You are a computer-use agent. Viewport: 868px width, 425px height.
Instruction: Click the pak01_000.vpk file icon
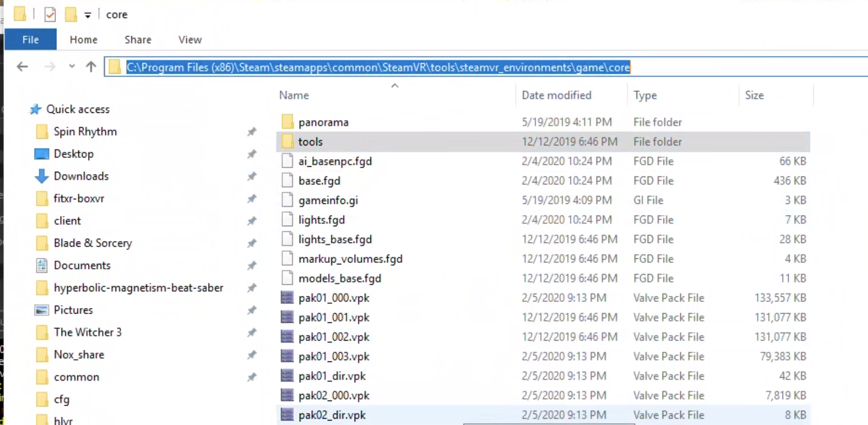[287, 298]
